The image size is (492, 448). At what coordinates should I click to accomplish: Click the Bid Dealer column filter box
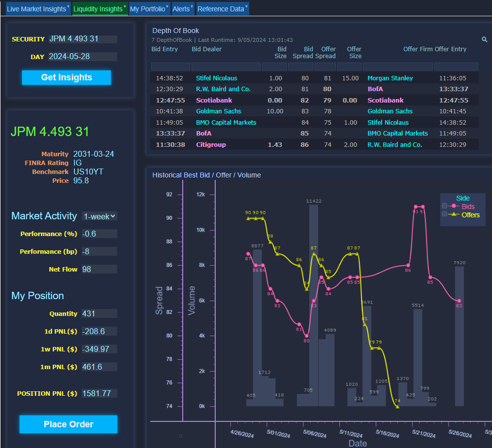pos(226,67)
